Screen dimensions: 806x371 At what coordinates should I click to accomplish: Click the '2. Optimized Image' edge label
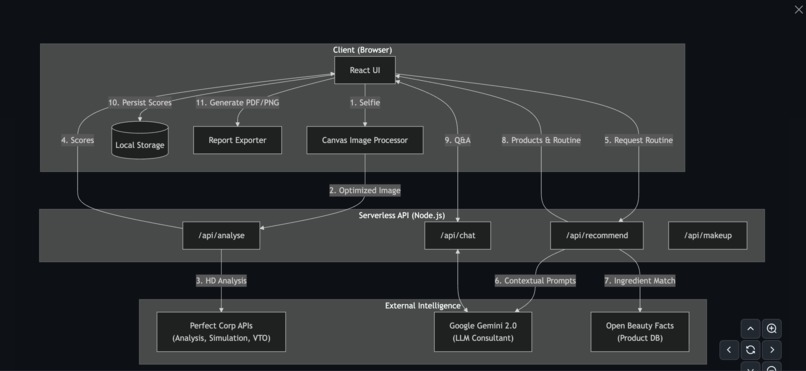point(365,191)
